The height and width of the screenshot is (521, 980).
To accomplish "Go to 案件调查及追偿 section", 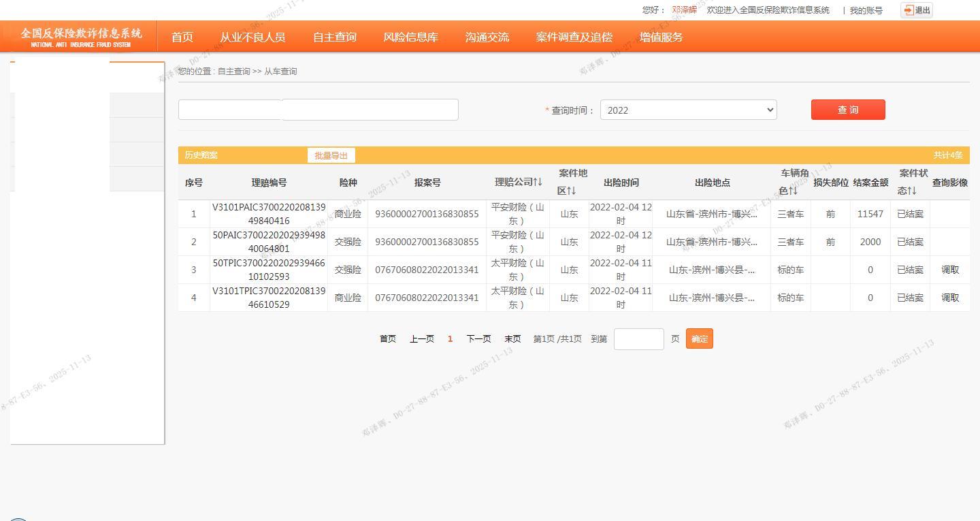I will tap(574, 37).
